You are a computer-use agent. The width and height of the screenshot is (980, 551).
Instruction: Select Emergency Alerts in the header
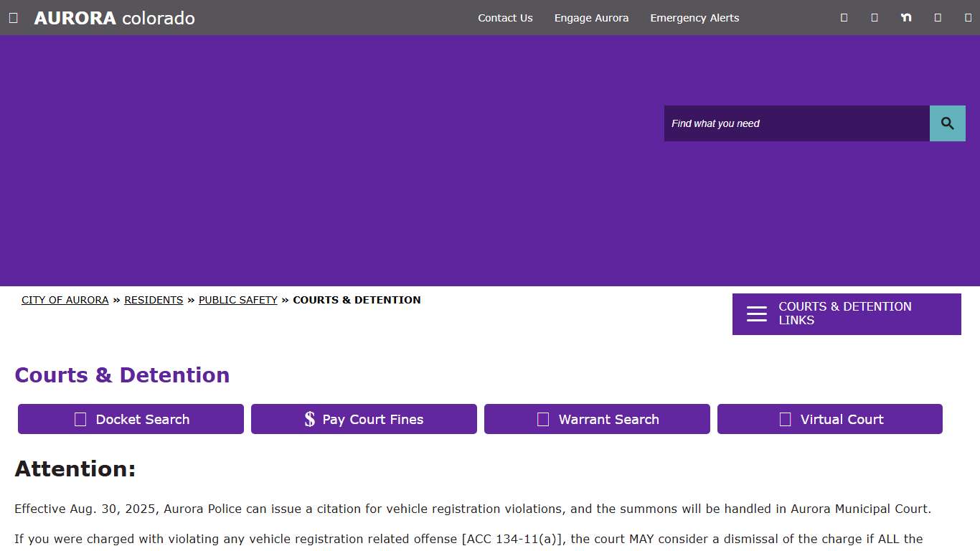pos(694,18)
